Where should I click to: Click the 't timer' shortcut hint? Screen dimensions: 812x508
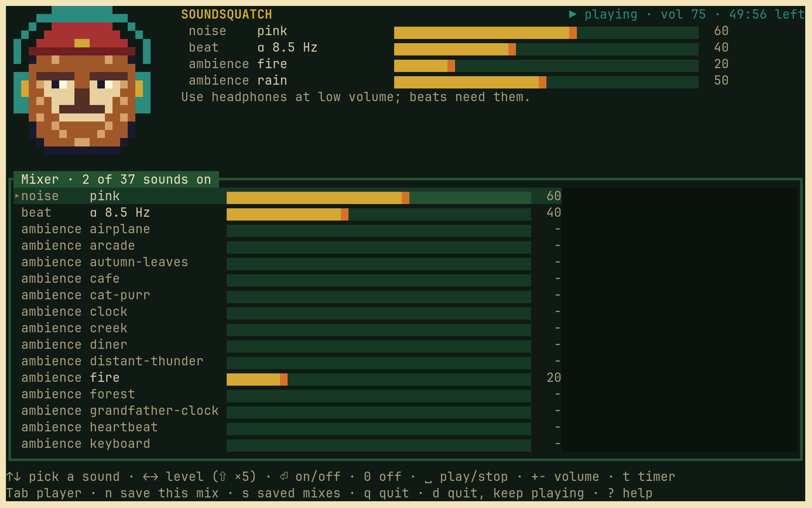(x=649, y=477)
